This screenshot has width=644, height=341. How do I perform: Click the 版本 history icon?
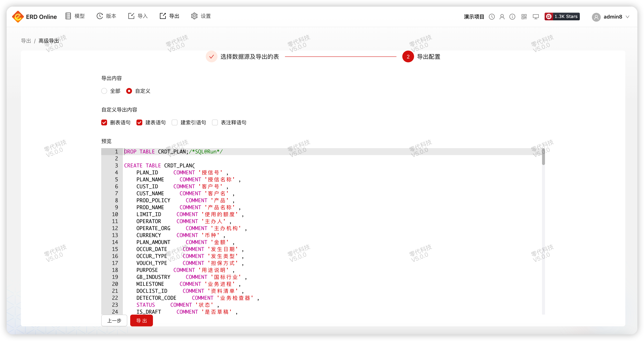click(100, 16)
